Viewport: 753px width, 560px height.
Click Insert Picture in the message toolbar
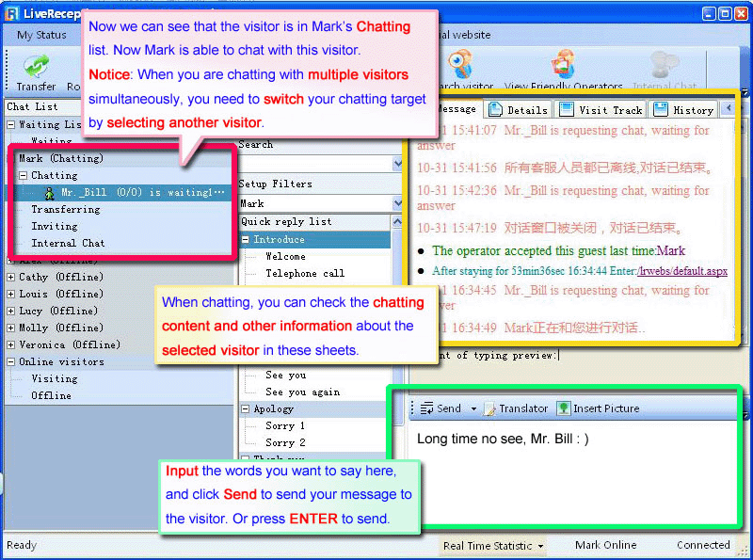pyautogui.click(x=599, y=408)
